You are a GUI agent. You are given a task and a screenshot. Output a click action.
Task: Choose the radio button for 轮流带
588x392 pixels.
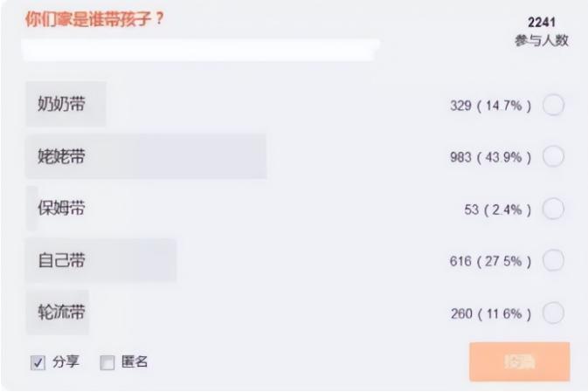click(x=553, y=313)
